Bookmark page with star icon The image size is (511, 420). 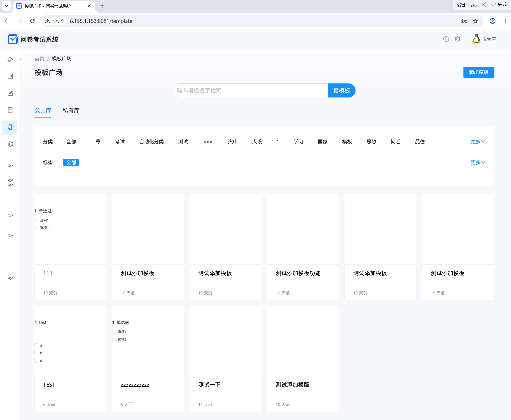[475, 21]
